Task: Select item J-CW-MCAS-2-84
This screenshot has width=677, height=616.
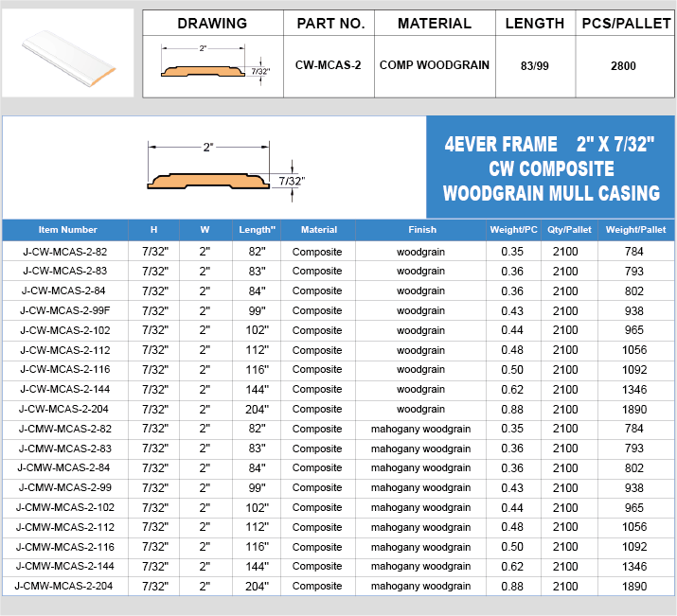Action: pos(63,290)
